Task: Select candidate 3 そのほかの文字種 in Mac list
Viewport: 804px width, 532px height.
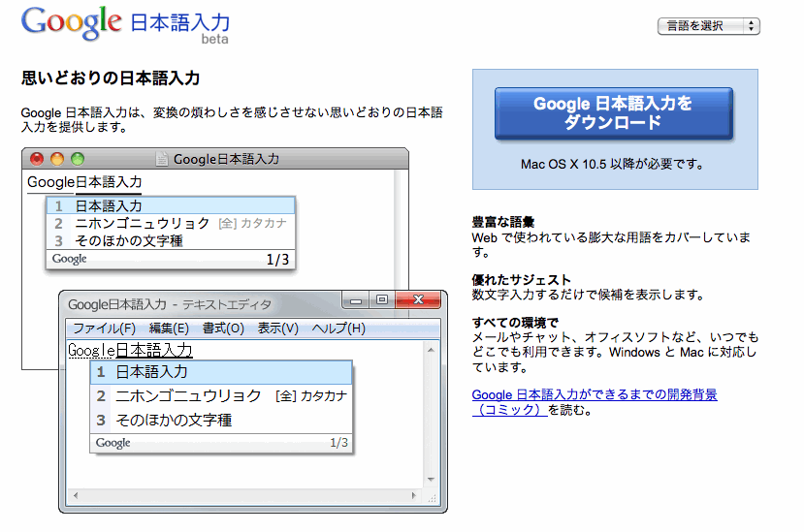Action: pos(171,240)
